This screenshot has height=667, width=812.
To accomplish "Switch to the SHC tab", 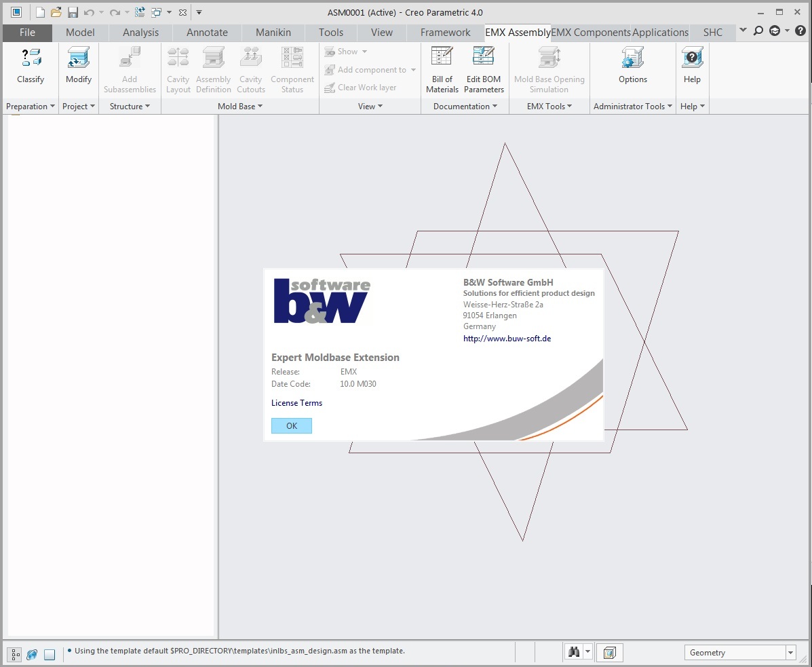I will [712, 32].
